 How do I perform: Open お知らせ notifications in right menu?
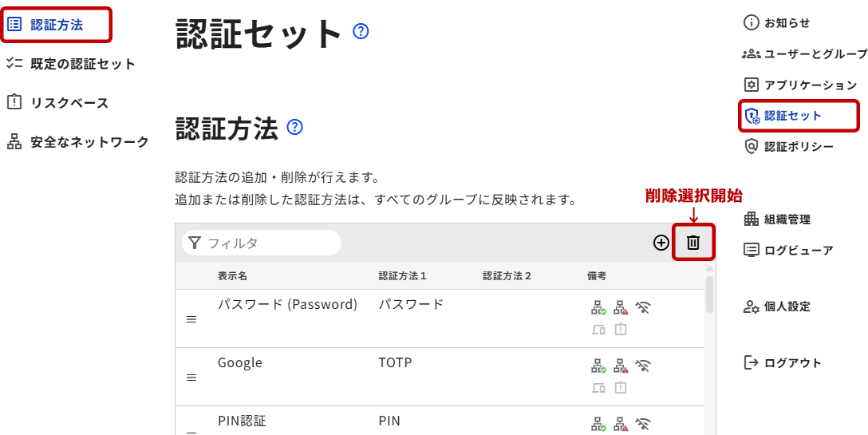pyautogui.click(x=787, y=23)
